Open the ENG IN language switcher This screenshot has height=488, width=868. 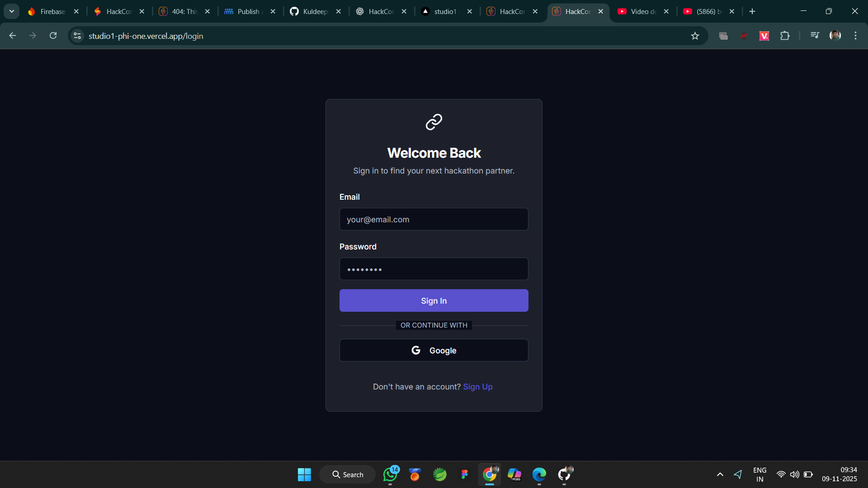[759, 474]
